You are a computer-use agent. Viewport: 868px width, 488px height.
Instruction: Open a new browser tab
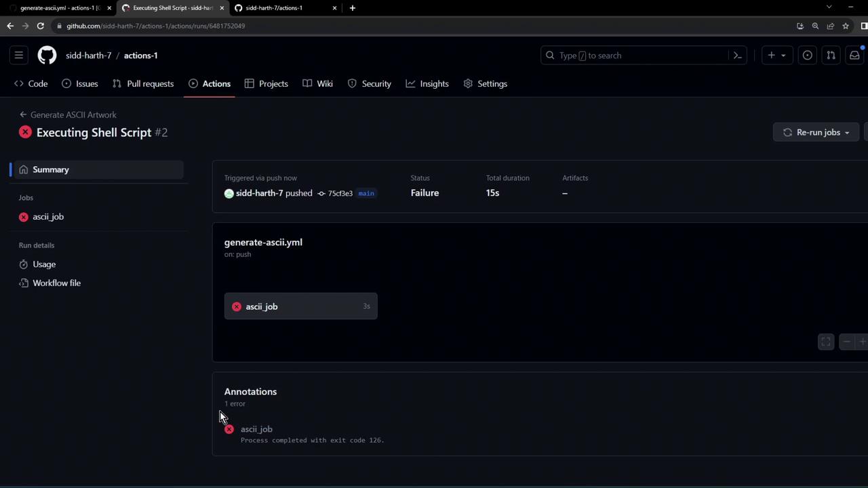353,8
